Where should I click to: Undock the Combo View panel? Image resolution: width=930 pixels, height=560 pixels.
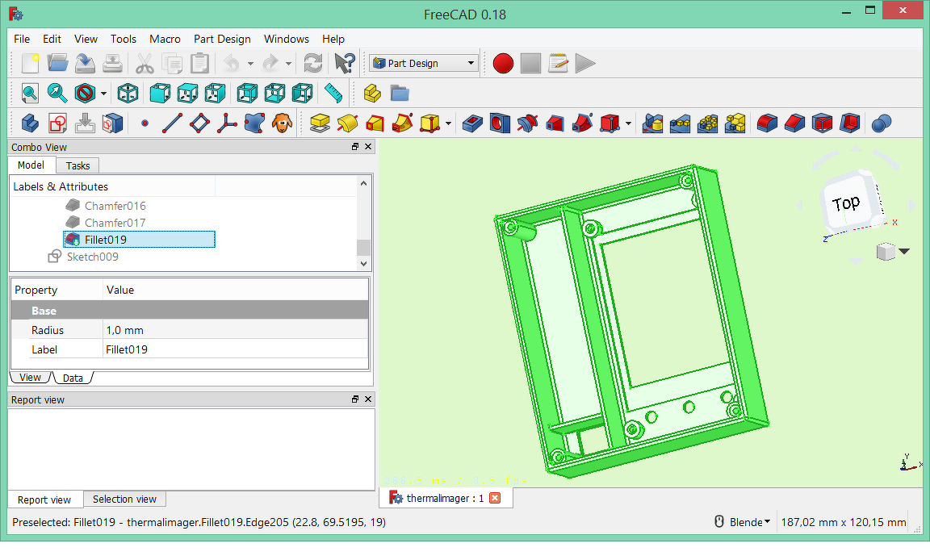pyautogui.click(x=354, y=146)
